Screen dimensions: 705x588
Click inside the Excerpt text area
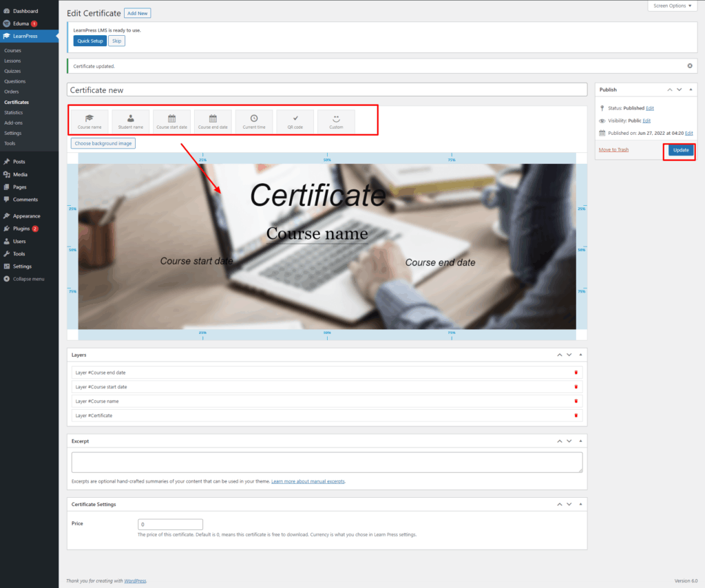coord(327,463)
